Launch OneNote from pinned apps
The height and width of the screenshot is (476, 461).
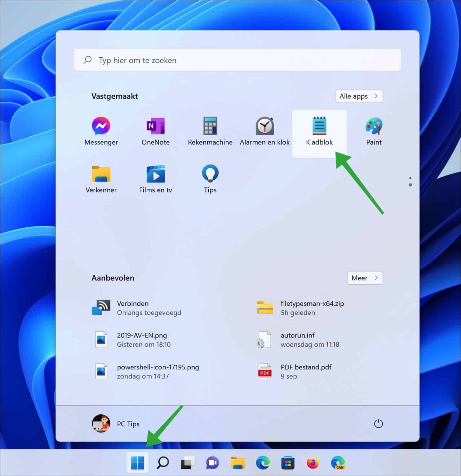click(156, 131)
